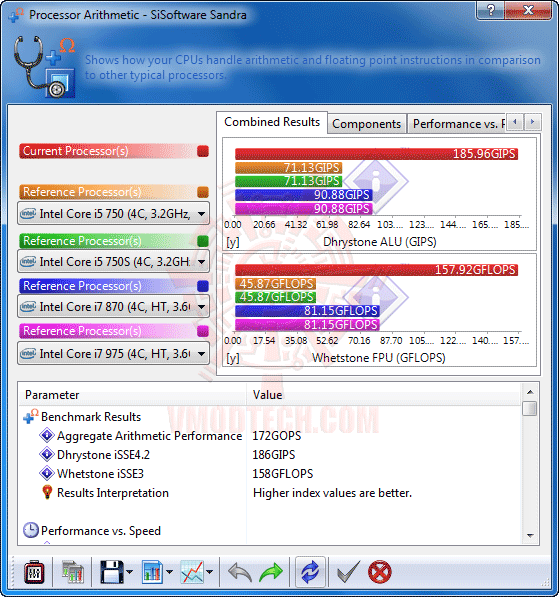Click the [y] toggle under Dhrystone chart
Image resolution: width=559 pixels, height=597 pixels.
(x=233, y=242)
